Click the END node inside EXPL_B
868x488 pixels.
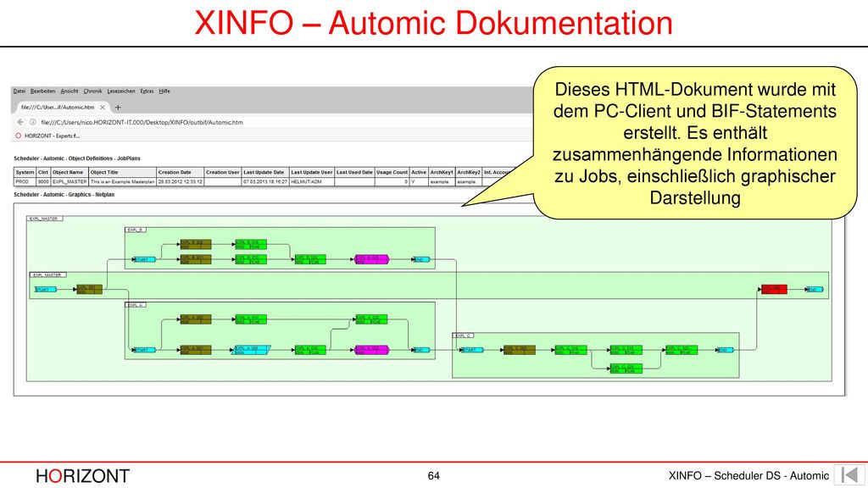point(421,259)
